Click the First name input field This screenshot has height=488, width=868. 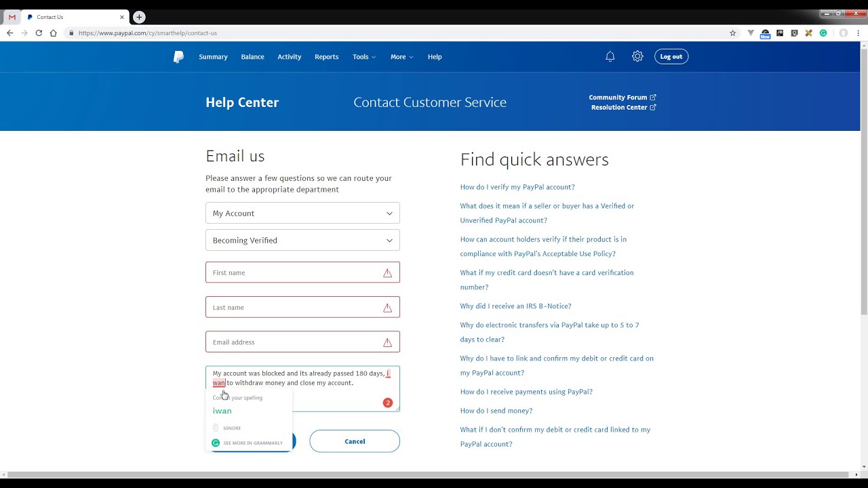pyautogui.click(x=302, y=272)
